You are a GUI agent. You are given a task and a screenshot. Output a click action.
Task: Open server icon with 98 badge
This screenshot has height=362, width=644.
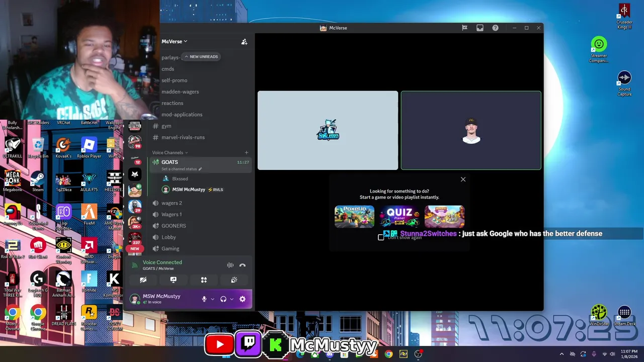pos(134,142)
